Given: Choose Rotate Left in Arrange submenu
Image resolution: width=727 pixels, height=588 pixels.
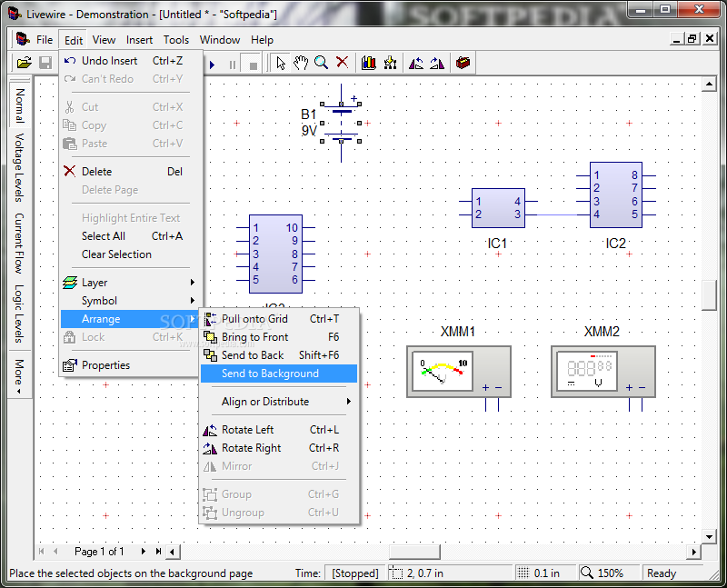Looking at the screenshot, I should (279, 430).
